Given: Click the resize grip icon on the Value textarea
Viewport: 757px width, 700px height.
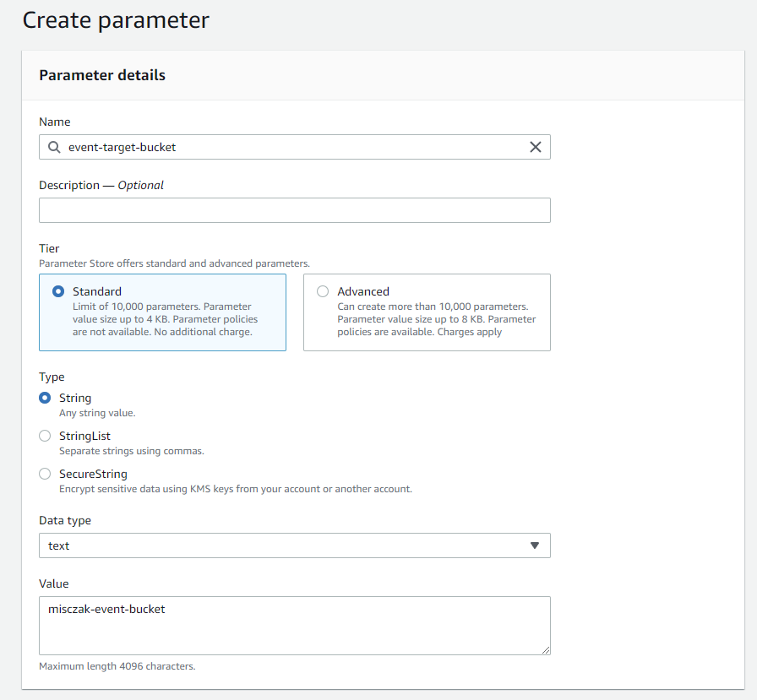Looking at the screenshot, I should (x=546, y=648).
